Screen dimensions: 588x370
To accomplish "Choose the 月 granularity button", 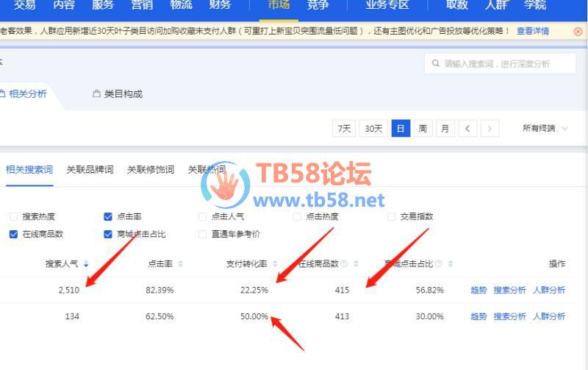I will pos(445,129).
